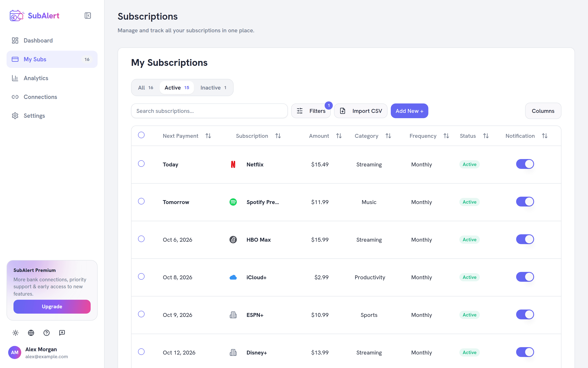The image size is (588, 368).
Task: Select the Spotify row checkbox
Action: coord(141,201)
